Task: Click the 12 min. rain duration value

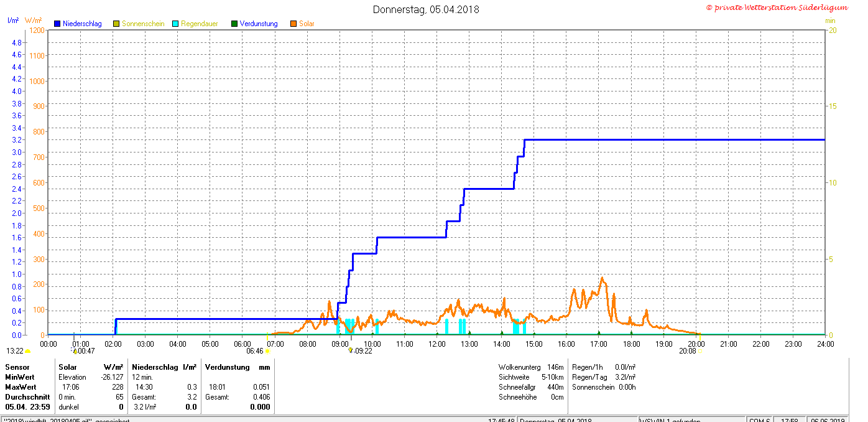Action: (x=142, y=377)
